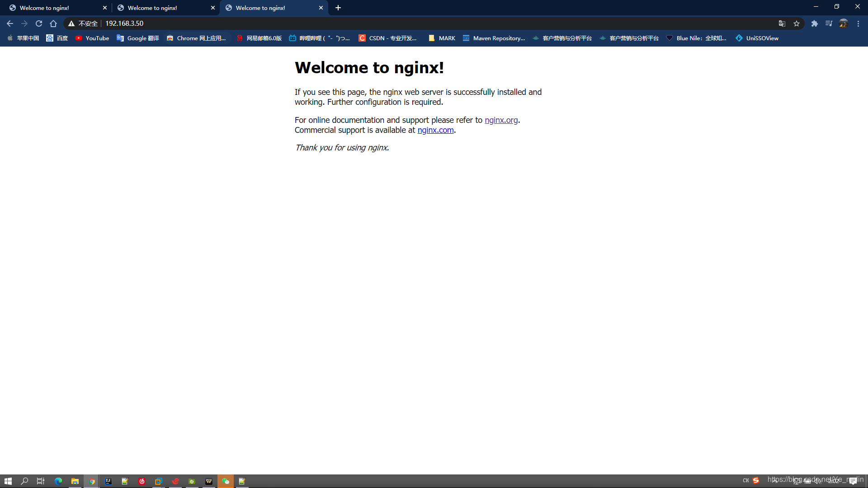
Task: Close the first nginx tab
Action: click(x=105, y=8)
